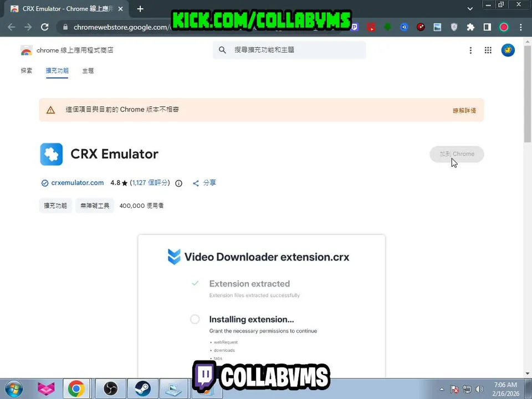The height and width of the screenshot is (399, 532).
Task: Open the tab search dropdown chevron
Action: (x=470, y=9)
